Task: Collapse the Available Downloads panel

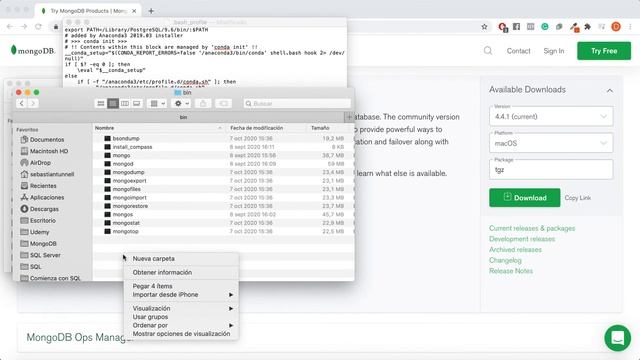Action: click(x=609, y=90)
